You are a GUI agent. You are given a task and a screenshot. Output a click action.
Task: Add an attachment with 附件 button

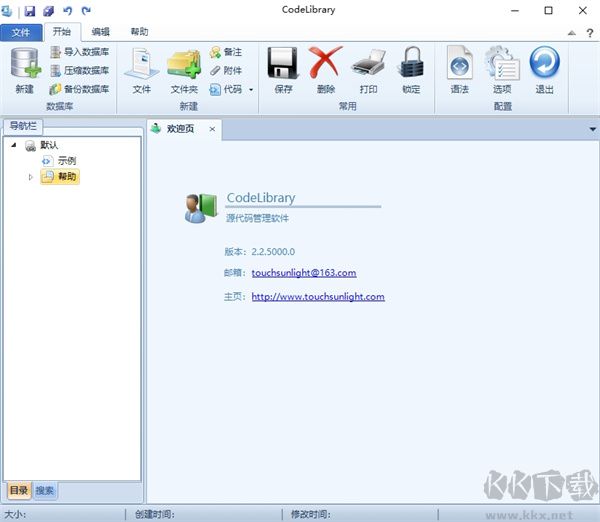(226, 70)
